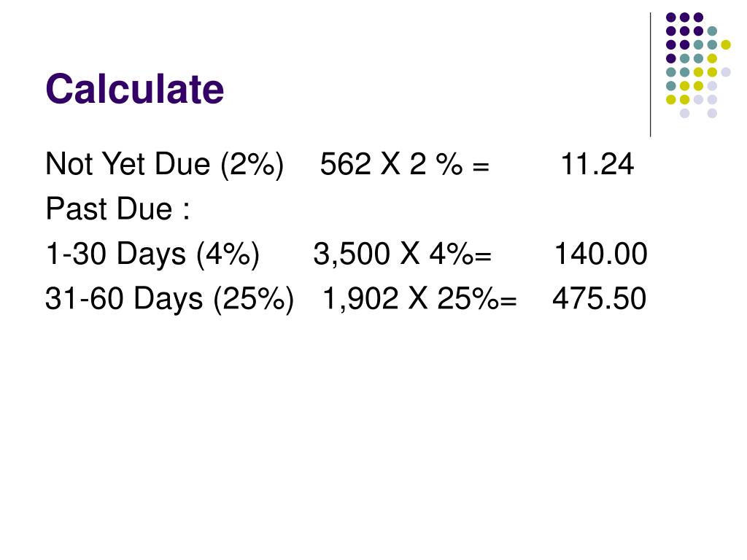Click a dark purple dot in graphic
Viewport: 747px width, 560px height.
pyautogui.click(x=671, y=17)
